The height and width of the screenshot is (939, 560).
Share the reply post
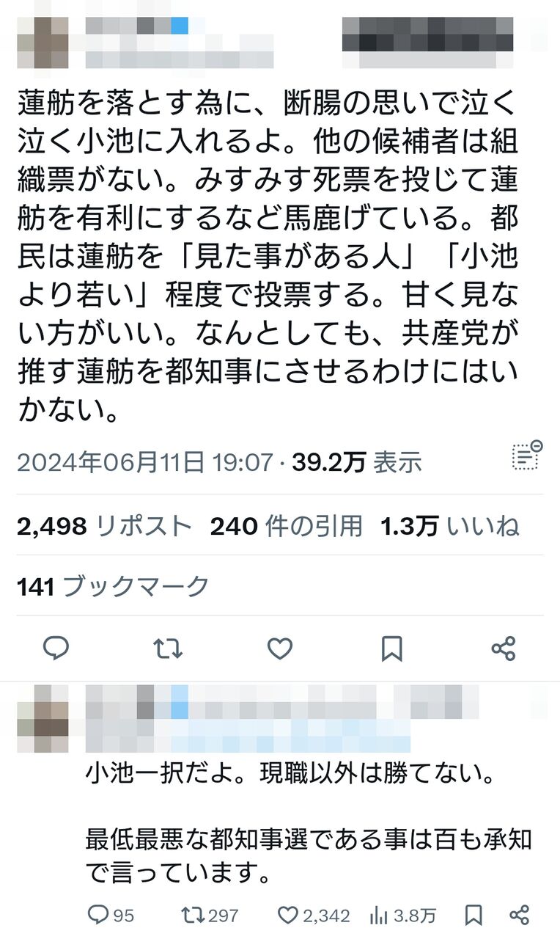click(x=519, y=915)
